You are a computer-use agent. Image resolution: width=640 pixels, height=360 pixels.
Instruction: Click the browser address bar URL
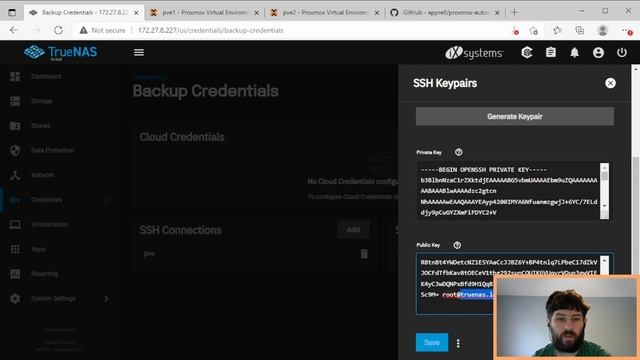pyautogui.click(x=211, y=30)
